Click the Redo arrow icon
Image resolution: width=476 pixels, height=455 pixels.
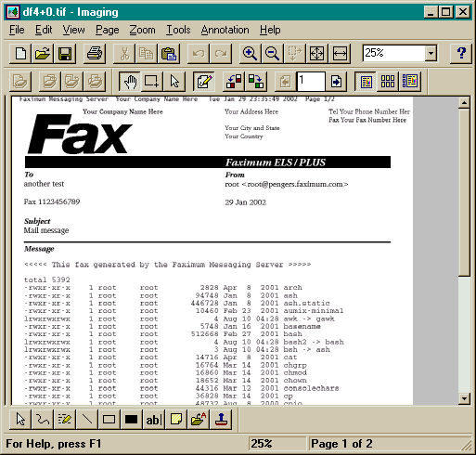(221, 54)
